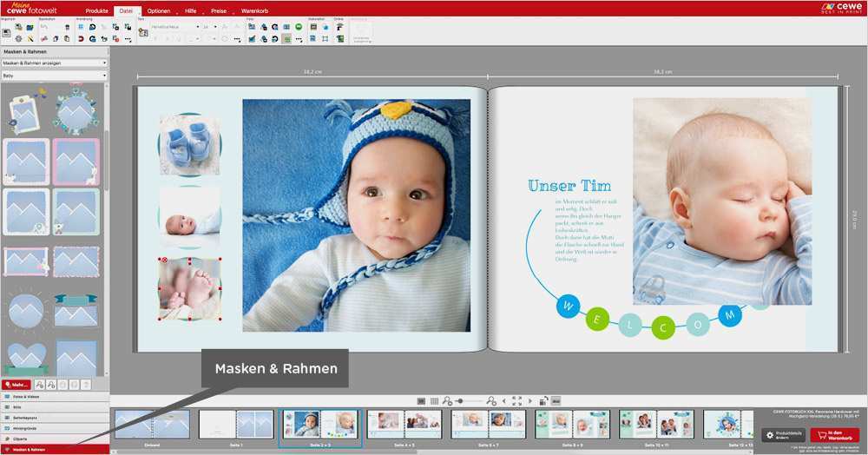Click the delete trash icon in toolbar
This screenshot has width=868, height=455.
(x=67, y=27)
